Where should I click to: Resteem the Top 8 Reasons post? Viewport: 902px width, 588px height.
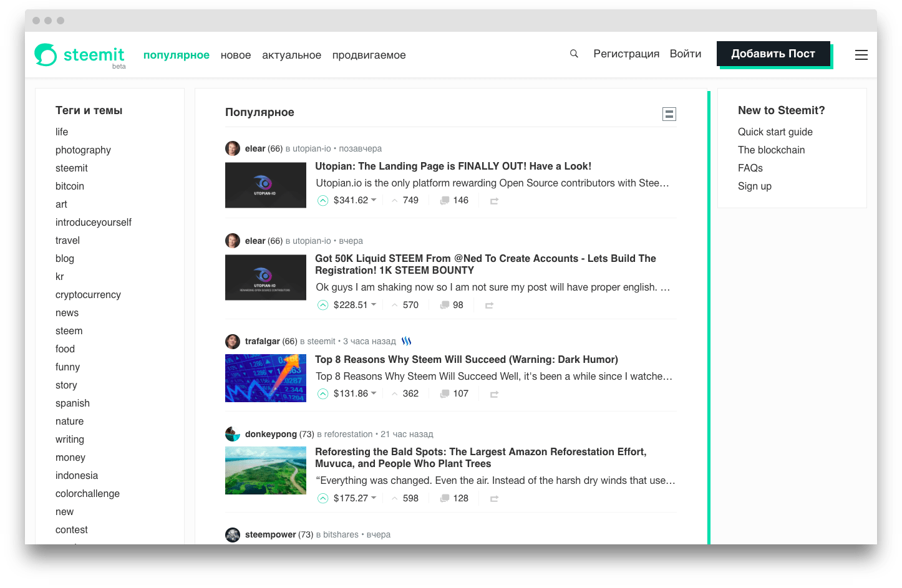pyautogui.click(x=494, y=394)
